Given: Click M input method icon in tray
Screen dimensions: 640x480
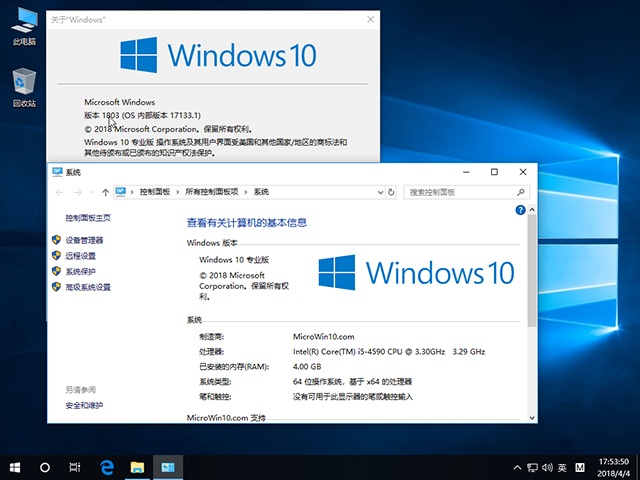Looking at the screenshot, I should pyautogui.click(x=580, y=468).
